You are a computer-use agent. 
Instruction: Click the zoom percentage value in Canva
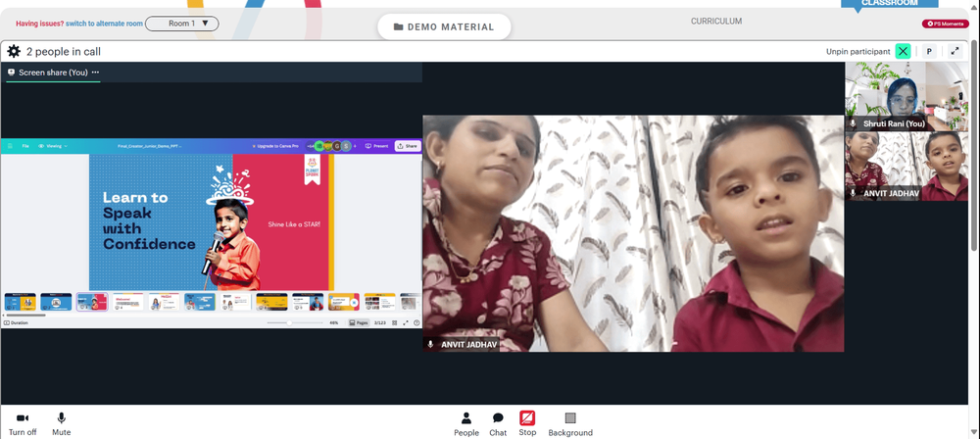pos(334,322)
